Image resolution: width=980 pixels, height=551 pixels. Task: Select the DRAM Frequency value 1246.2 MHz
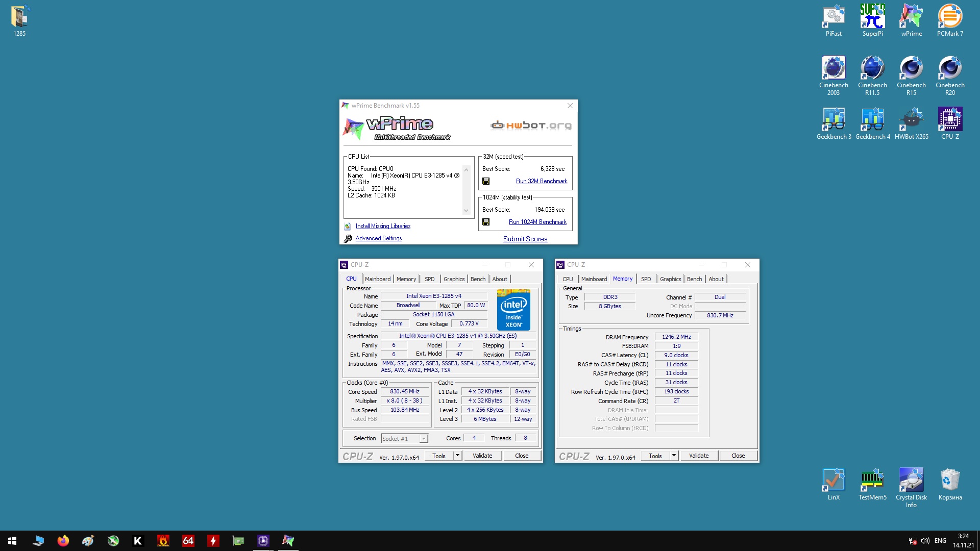[676, 337]
